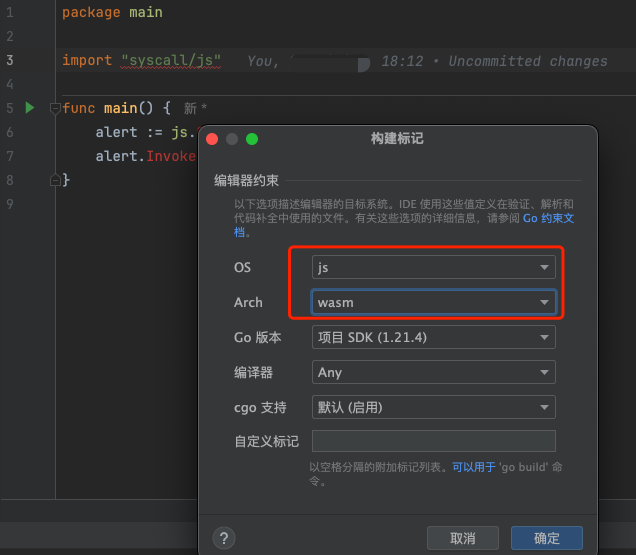Open the cgo 支持 dropdown
Image resolution: width=636 pixels, height=555 pixels.
(433, 407)
